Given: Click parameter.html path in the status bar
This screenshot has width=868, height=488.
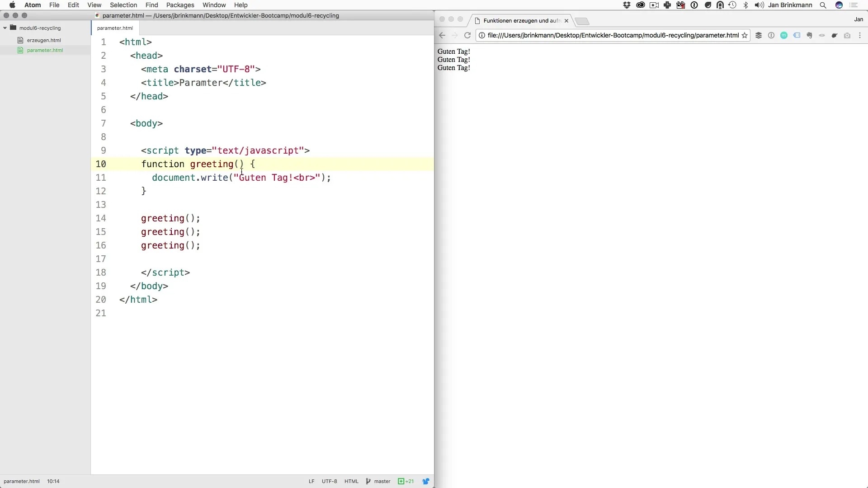Looking at the screenshot, I should [x=22, y=481].
